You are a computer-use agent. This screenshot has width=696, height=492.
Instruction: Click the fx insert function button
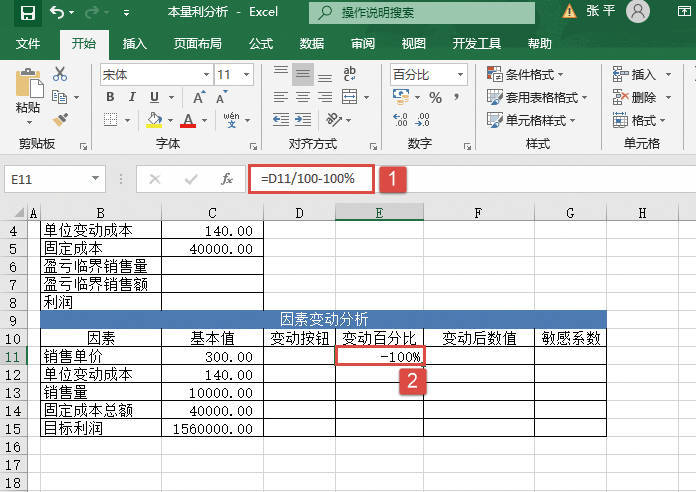point(227,179)
